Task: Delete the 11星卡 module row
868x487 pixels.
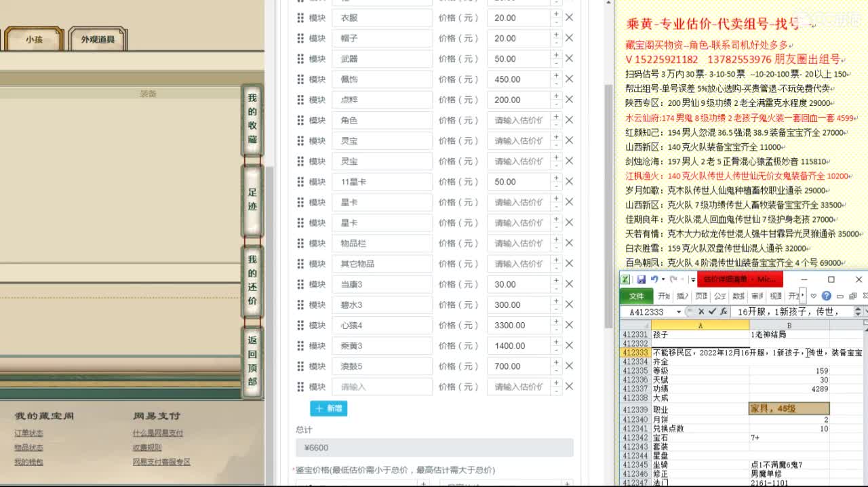Action: tap(569, 182)
